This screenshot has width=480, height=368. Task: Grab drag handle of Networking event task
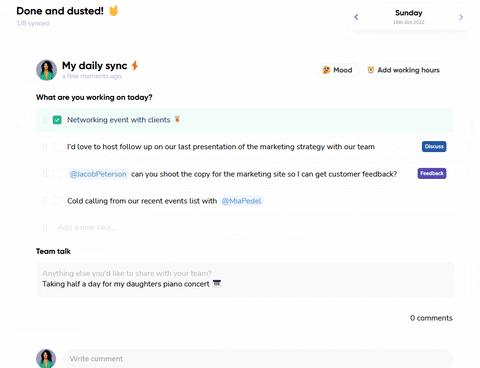45,120
